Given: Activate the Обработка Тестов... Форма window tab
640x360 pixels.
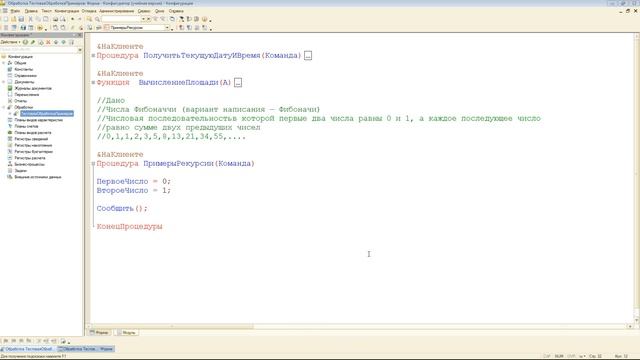Looking at the screenshot, I should tap(86, 349).
